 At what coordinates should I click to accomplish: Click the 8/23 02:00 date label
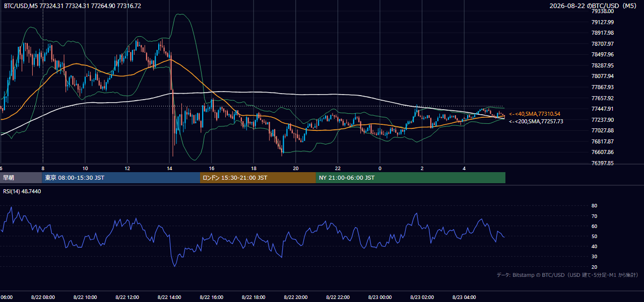coord(422,297)
